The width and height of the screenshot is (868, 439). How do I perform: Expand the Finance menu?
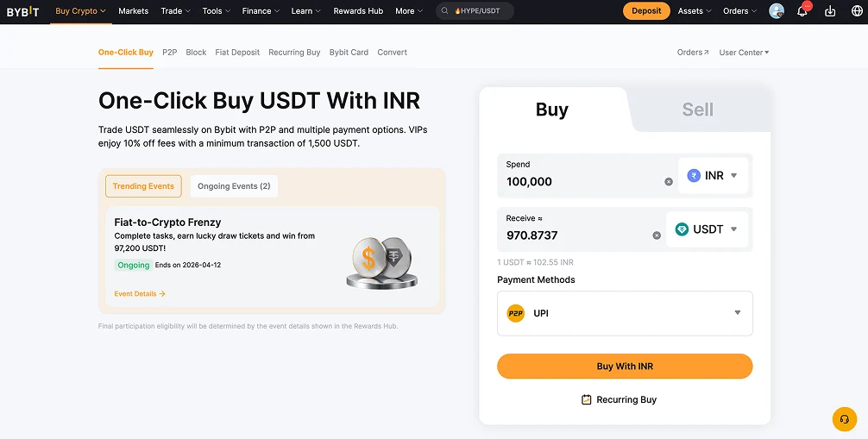click(x=261, y=11)
